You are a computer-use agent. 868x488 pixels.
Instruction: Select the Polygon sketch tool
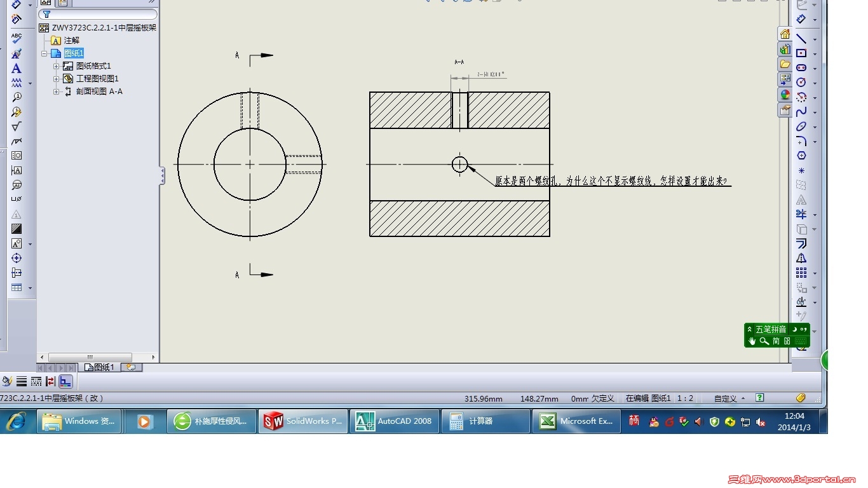pyautogui.click(x=801, y=156)
